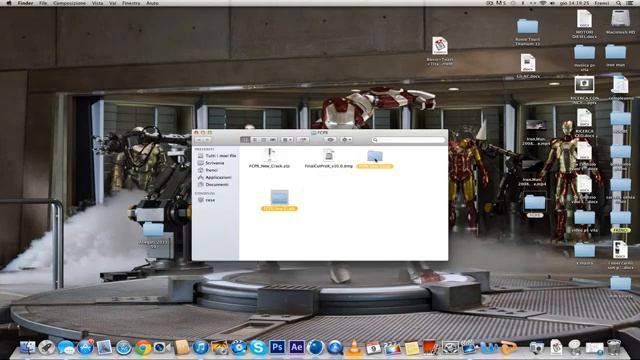The image size is (640, 360).
Task: Open Launchpad from the Dock
Action: (47, 347)
